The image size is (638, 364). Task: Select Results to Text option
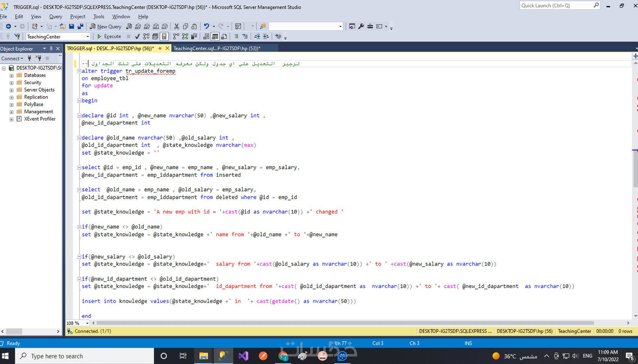click(206, 36)
